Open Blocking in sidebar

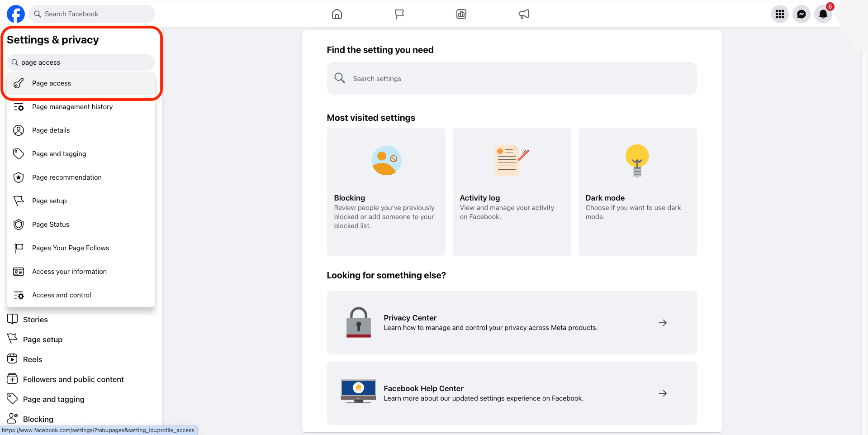[x=81, y=419]
